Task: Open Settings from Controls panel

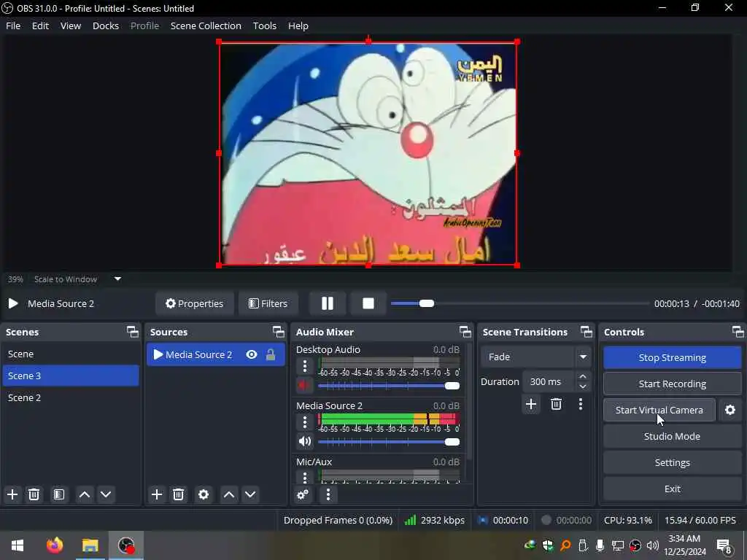Action: tap(672, 462)
